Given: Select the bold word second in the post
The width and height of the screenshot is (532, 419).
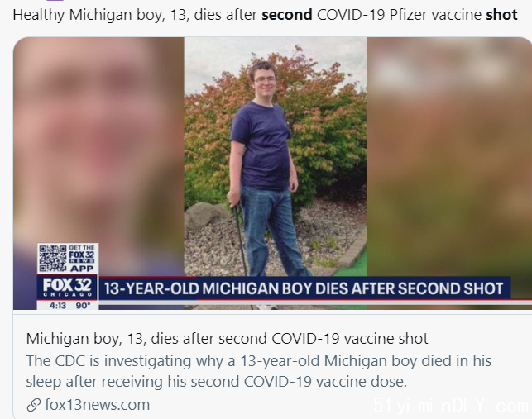Looking at the screenshot, I should coord(287,15).
